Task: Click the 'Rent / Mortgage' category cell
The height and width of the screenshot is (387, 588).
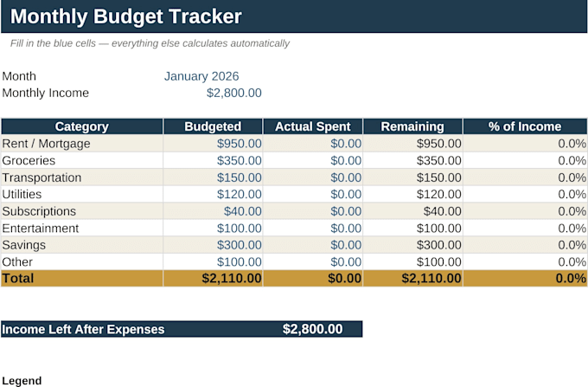Action: point(82,144)
